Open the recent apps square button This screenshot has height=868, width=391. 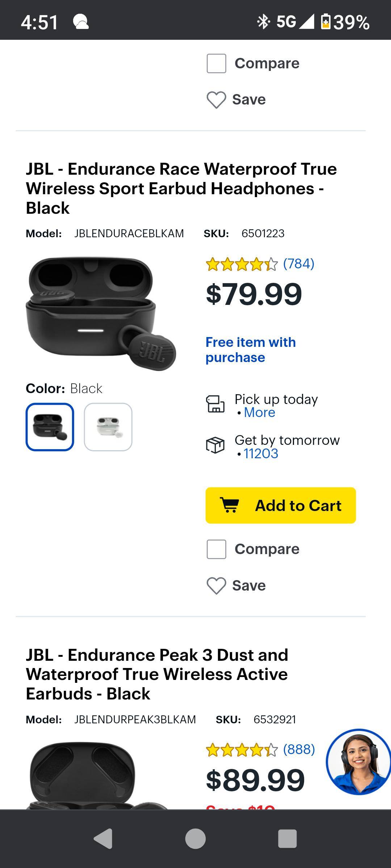[287, 838]
